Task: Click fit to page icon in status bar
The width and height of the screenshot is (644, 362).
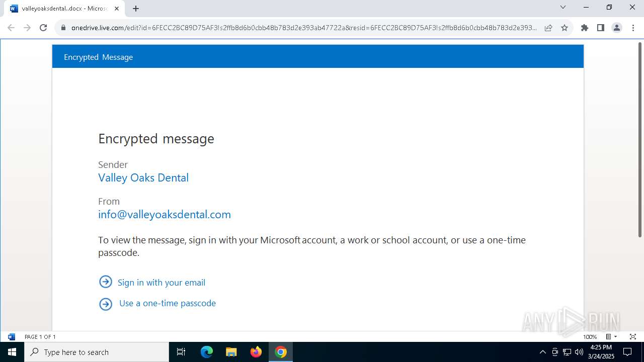Action: 633,337
